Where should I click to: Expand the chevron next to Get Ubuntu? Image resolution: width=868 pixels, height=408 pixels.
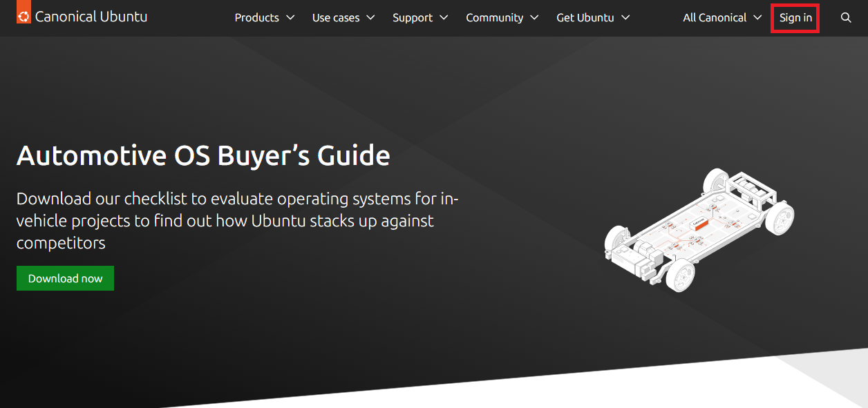(x=625, y=18)
